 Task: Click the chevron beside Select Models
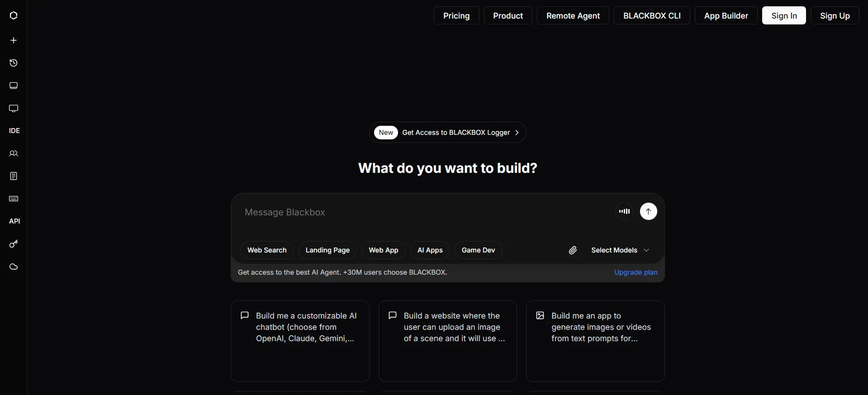click(x=646, y=250)
